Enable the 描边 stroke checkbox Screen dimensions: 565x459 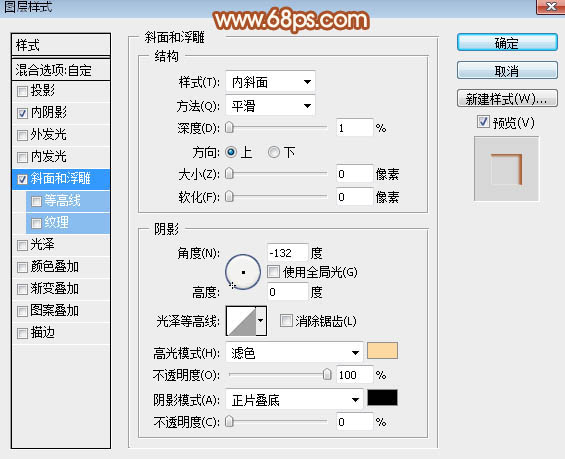pos(22,333)
